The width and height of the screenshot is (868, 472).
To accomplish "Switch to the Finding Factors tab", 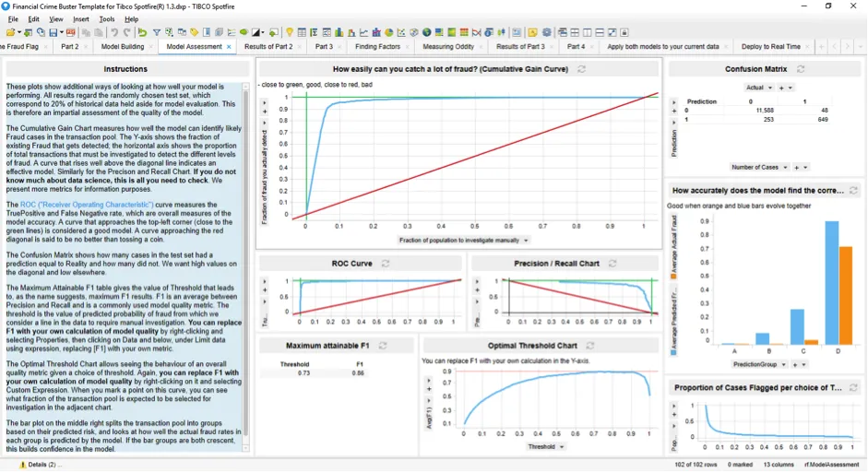I will click(377, 46).
